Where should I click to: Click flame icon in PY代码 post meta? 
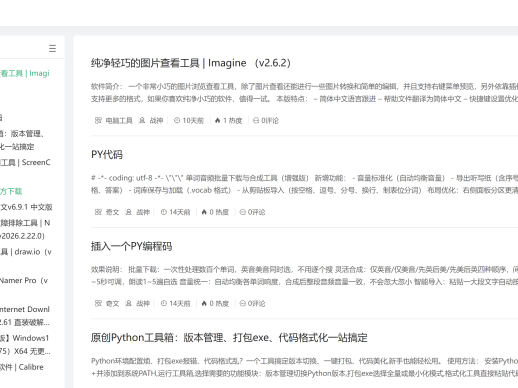[204, 212]
